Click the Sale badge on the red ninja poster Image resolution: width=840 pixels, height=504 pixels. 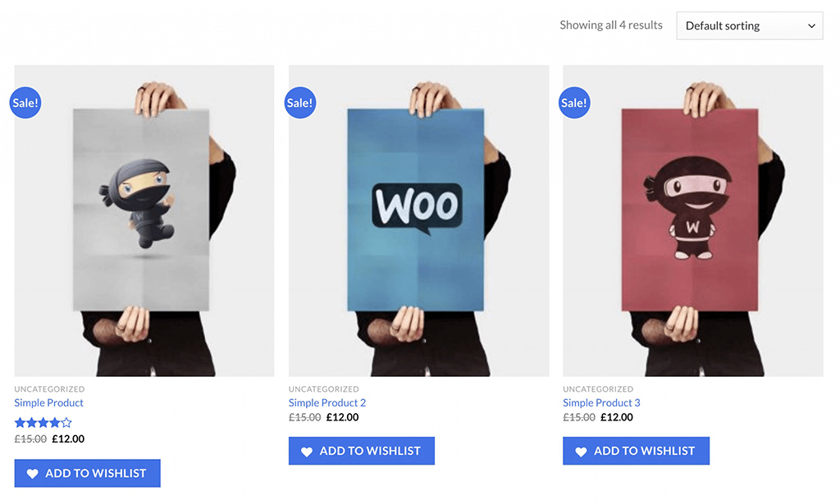click(574, 102)
